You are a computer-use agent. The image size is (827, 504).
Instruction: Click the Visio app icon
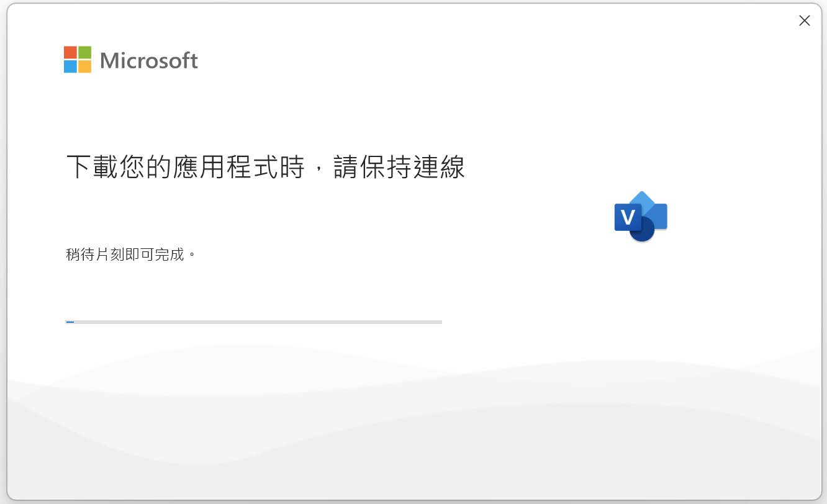641,217
